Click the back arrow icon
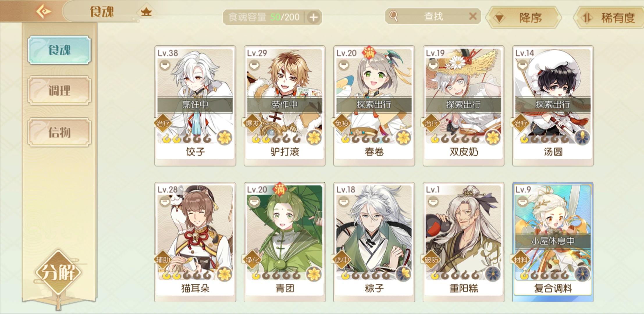The height and width of the screenshot is (314, 644). (x=44, y=12)
